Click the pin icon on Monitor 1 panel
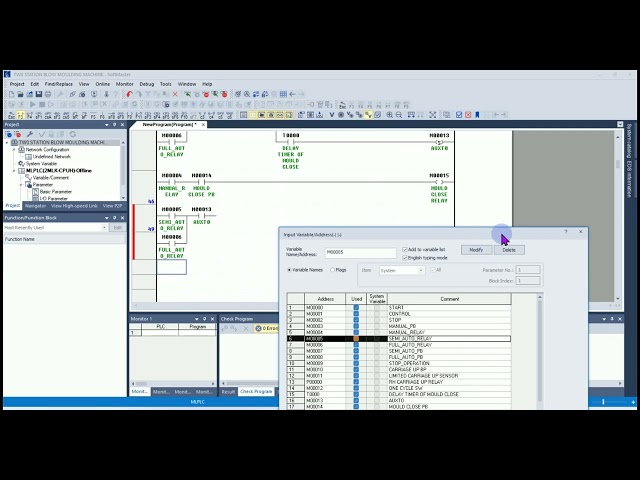The width and height of the screenshot is (640, 480). pos(204,319)
